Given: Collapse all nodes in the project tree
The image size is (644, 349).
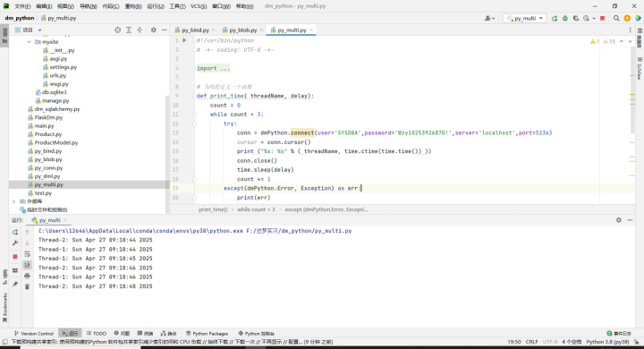Looking at the screenshot, I should (140, 30).
